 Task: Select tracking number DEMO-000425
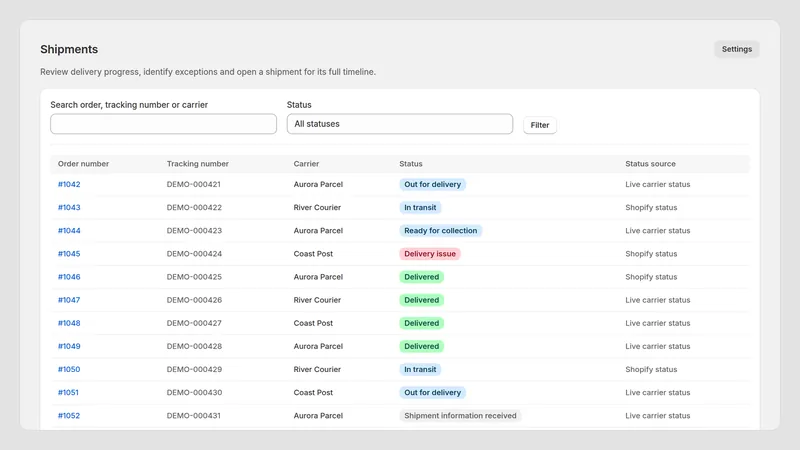point(194,277)
